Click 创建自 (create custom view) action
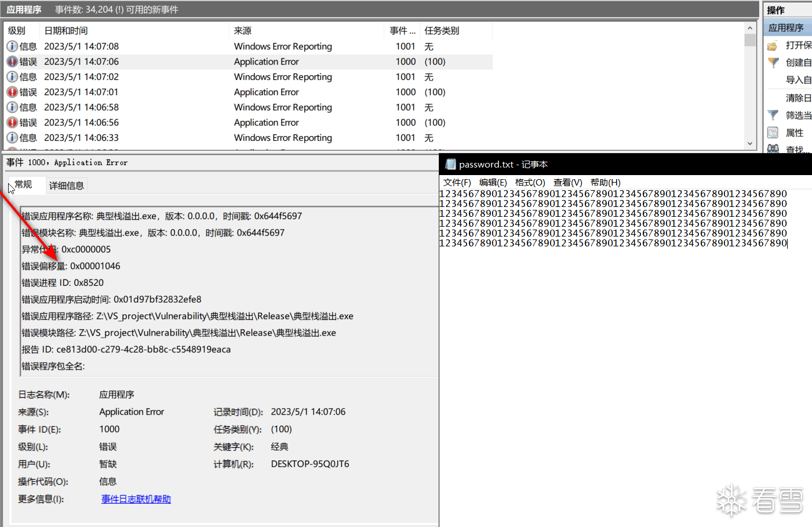Image resolution: width=812 pixels, height=527 pixels. pos(799,63)
